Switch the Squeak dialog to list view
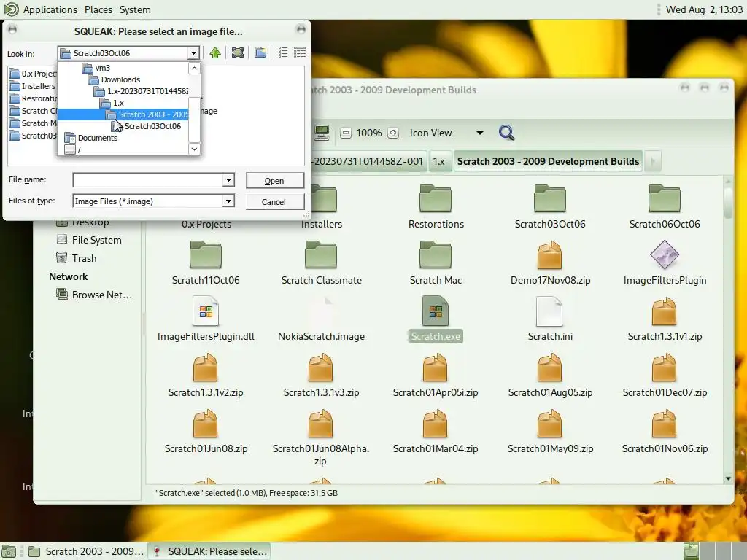The width and height of the screenshot is (747, 560). click(x=283, y=52)
